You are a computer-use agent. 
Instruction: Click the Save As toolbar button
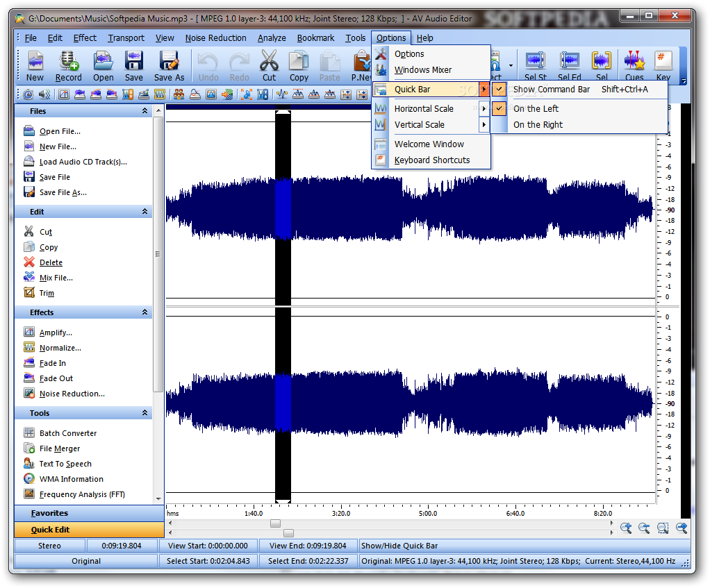coord(169,66)
